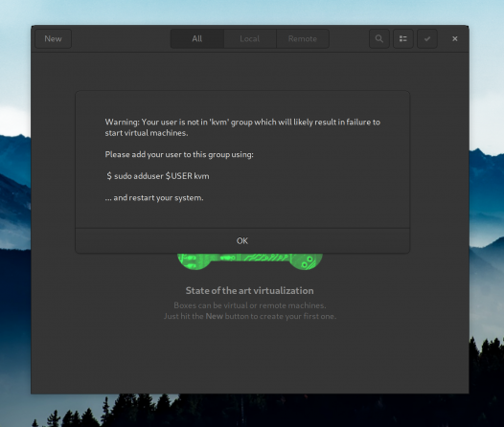Click the 'sudo adduser $USER kvm' command text
The width and height of the screenshot is (504, 427).
(158, 176)
